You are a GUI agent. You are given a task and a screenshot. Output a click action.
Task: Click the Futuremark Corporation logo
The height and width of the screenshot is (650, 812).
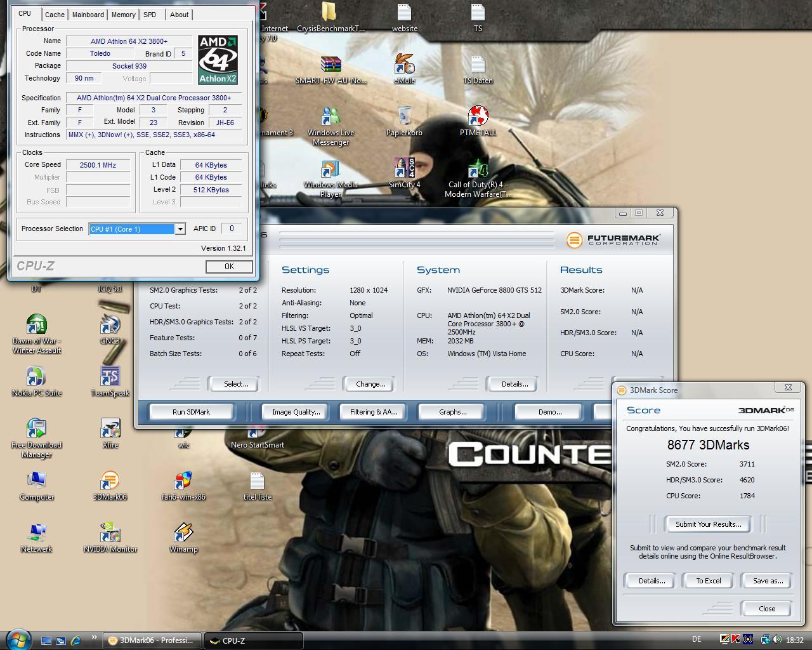point(613,240)
